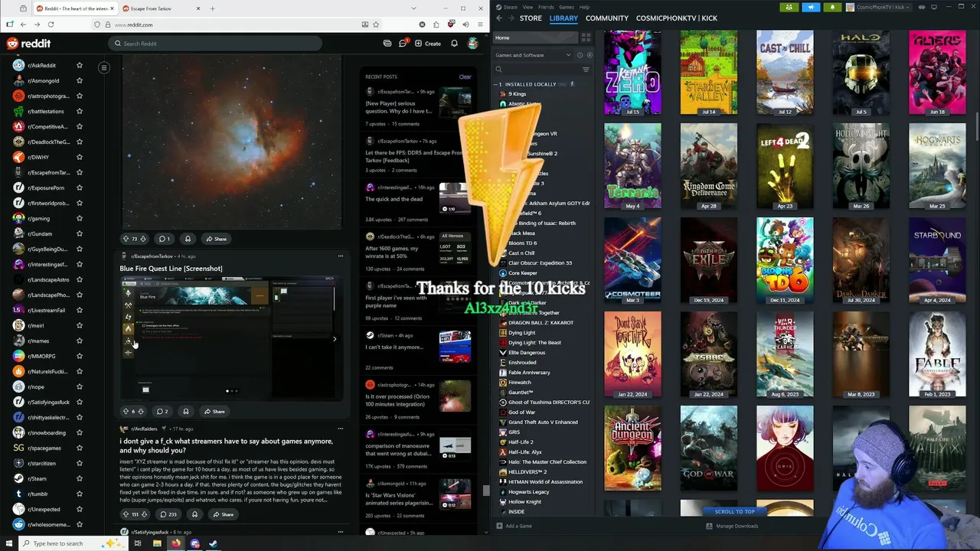The height and width of the screenshot is (551, 980).
Task: Open Reddit notifications bell
Action: 454,44
